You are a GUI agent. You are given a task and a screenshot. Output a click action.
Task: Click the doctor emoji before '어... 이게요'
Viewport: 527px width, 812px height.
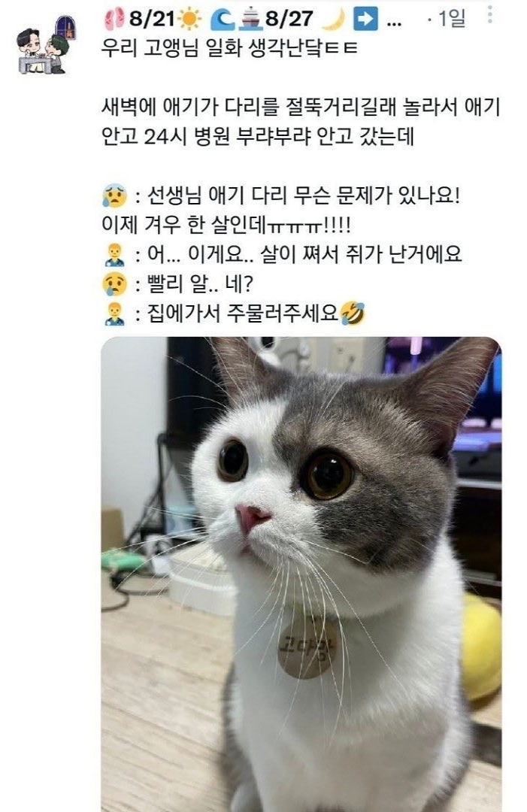(114, 254)
